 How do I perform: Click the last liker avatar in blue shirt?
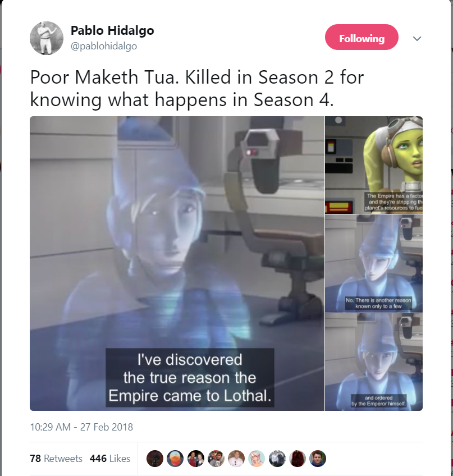[x=318, y=459]
